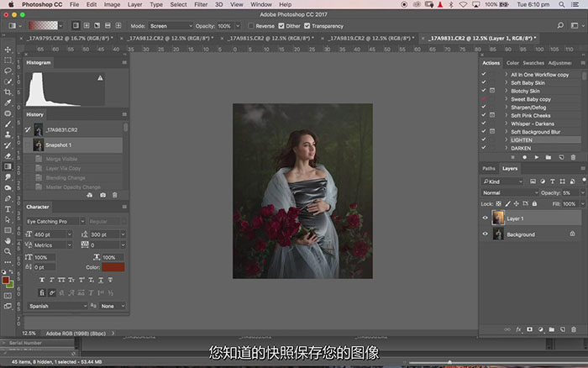Select the Background layer thumbnail

499,234
